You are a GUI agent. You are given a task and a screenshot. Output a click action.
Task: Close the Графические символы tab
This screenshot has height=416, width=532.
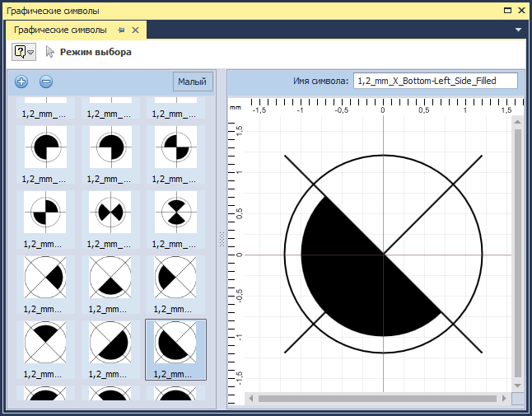(x=135, y=30)
